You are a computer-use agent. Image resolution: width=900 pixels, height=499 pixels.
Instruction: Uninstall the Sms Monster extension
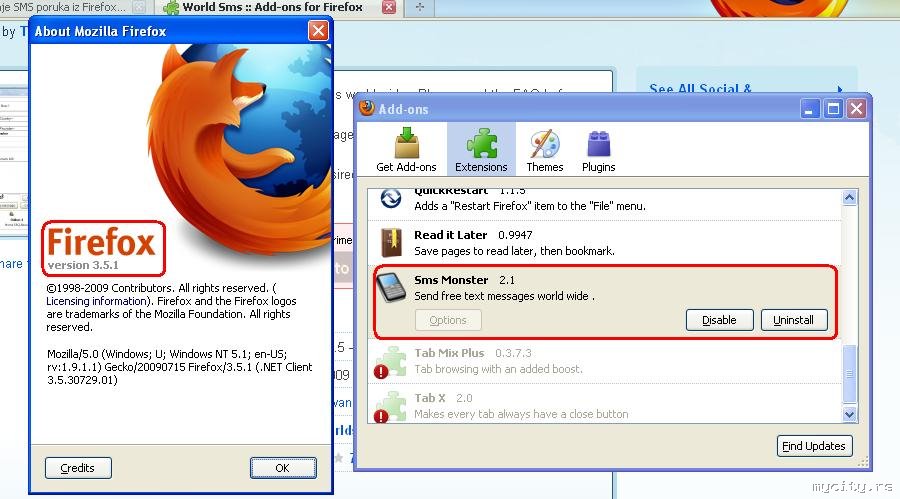(x=794, y=320)
